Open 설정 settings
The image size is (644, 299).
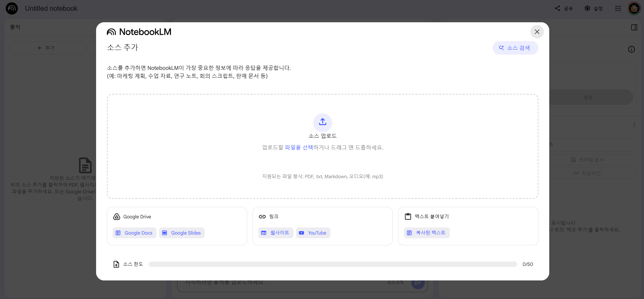pyautogui.click(x=594, y=8)
